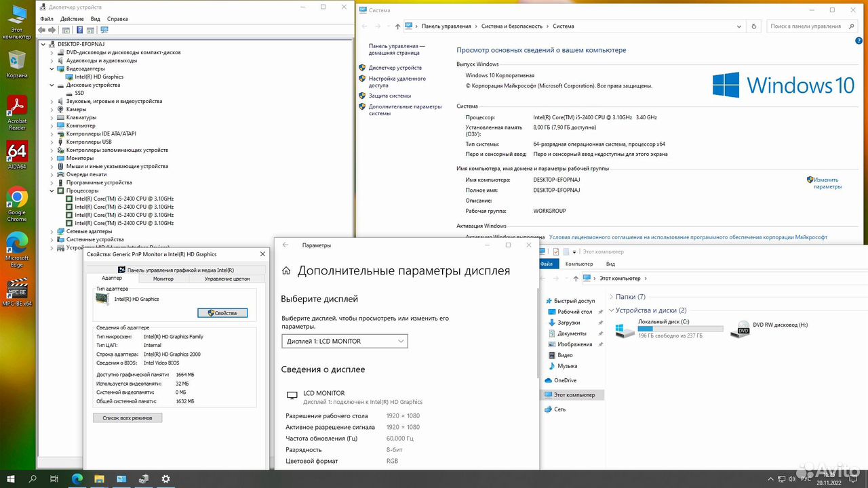The width and height of the screenshot is (868, 488).
Task: Click the Свойства button in adapter properties
Action: coord(222,313)
